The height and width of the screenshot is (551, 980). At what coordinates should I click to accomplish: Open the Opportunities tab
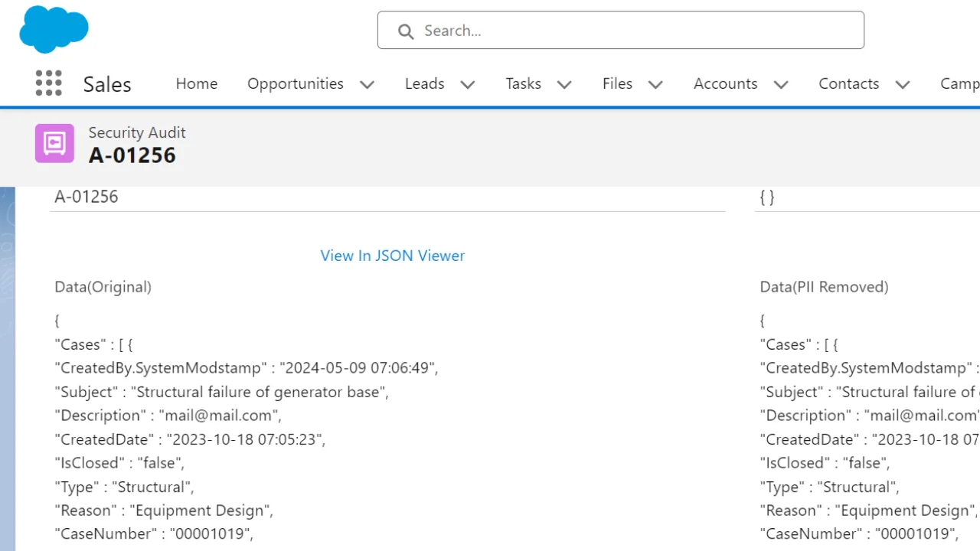click(x=295, y=83)
